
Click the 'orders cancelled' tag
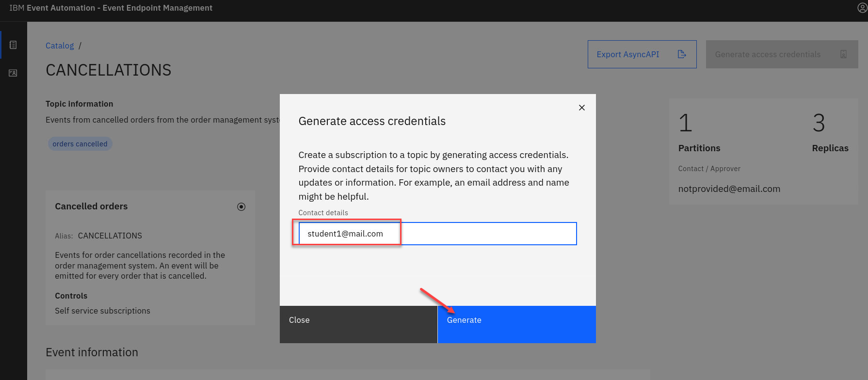tap(80, 144)
